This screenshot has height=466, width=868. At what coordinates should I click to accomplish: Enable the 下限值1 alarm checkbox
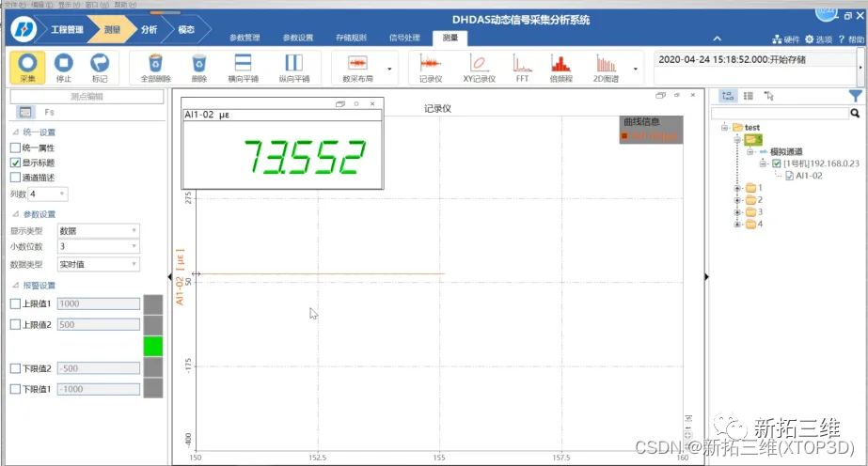point(15,389)
